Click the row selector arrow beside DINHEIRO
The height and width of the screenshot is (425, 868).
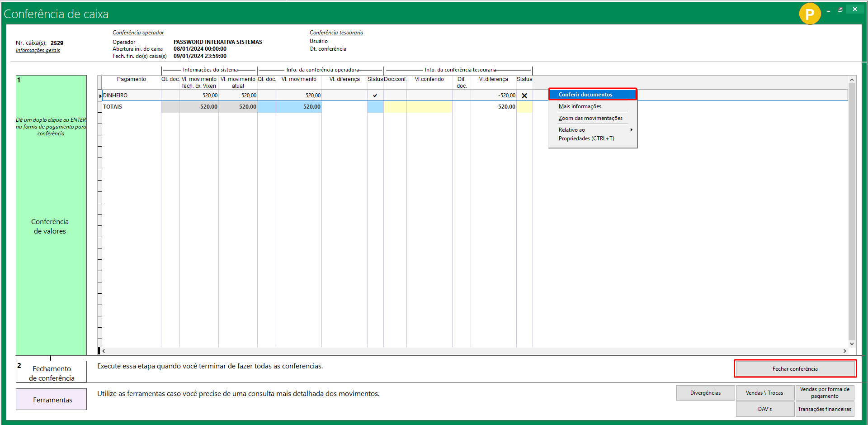pyautogui.click(x=100, y=96)
